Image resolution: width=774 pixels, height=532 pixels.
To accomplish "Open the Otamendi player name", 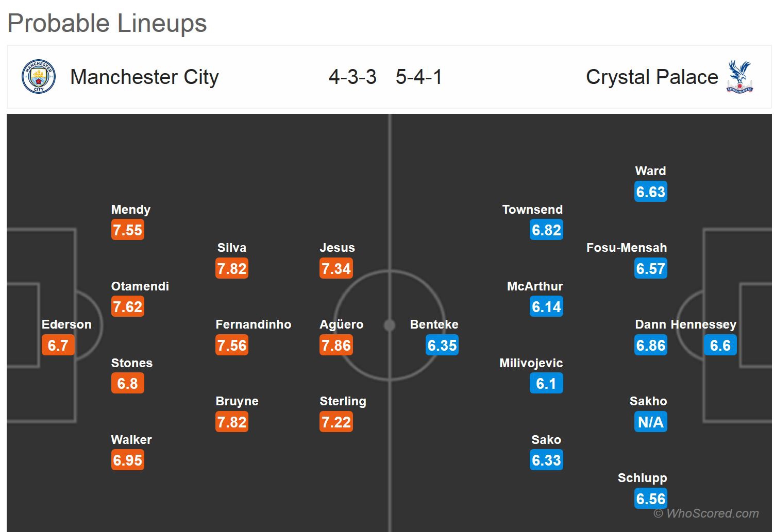I will tap(140, 286).
